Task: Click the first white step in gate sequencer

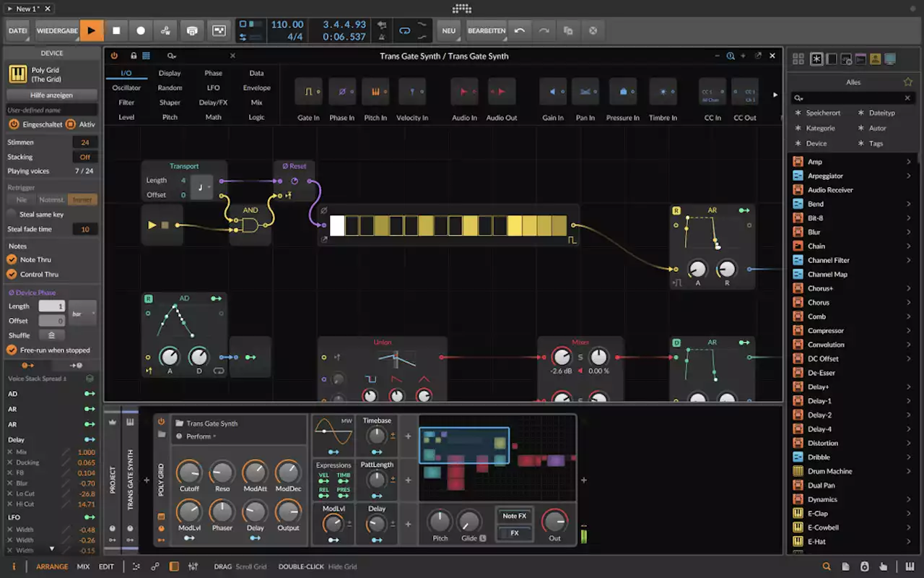Action: [337, 225]
